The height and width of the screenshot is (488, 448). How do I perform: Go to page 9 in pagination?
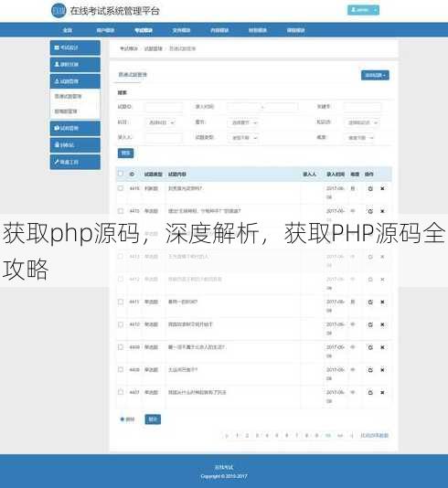point(316,435)
